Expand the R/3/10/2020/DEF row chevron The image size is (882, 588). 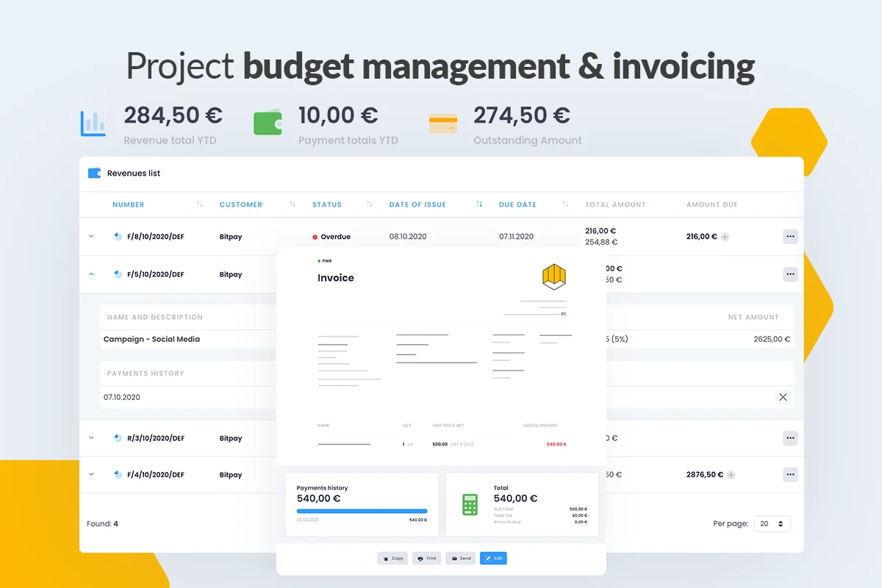coord(92,438)
